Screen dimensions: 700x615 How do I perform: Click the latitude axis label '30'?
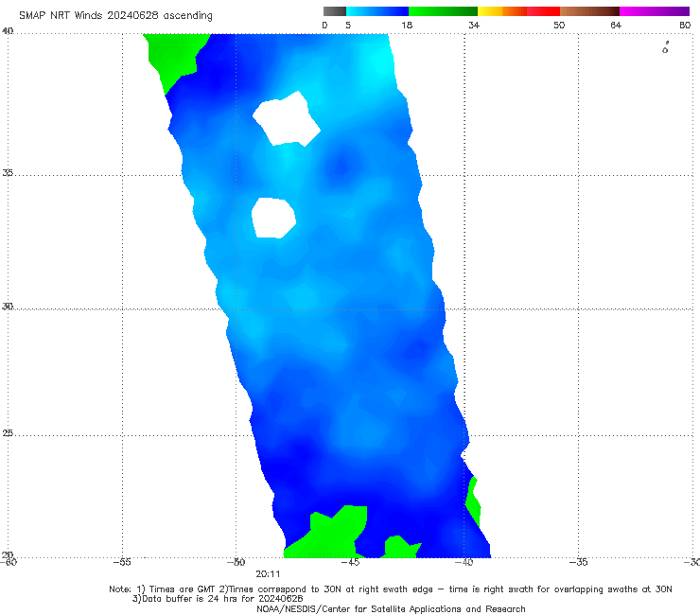click(x=8, y=307)
